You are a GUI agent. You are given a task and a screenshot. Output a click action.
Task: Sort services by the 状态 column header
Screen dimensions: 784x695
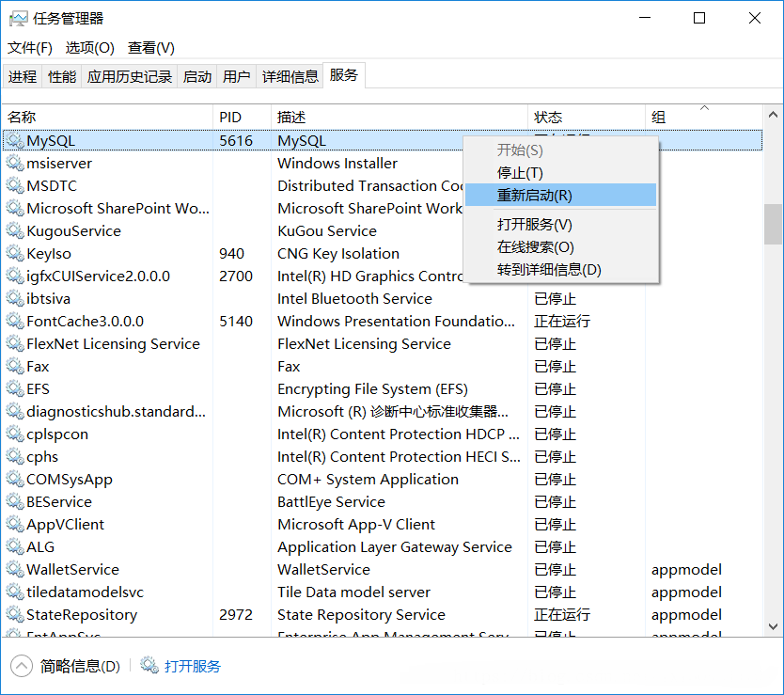(548, 117)
